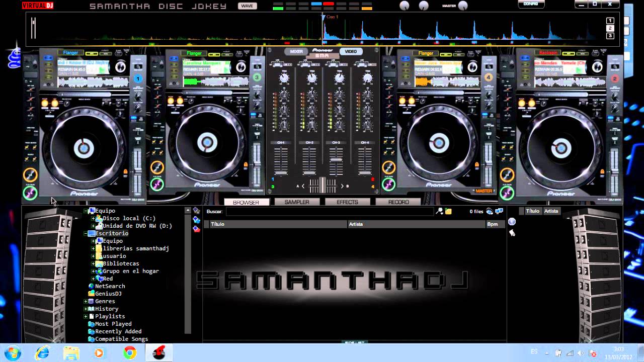Select the green deck 3 number indicator
This screenshot has width=644, height=362.
(257, 77)
